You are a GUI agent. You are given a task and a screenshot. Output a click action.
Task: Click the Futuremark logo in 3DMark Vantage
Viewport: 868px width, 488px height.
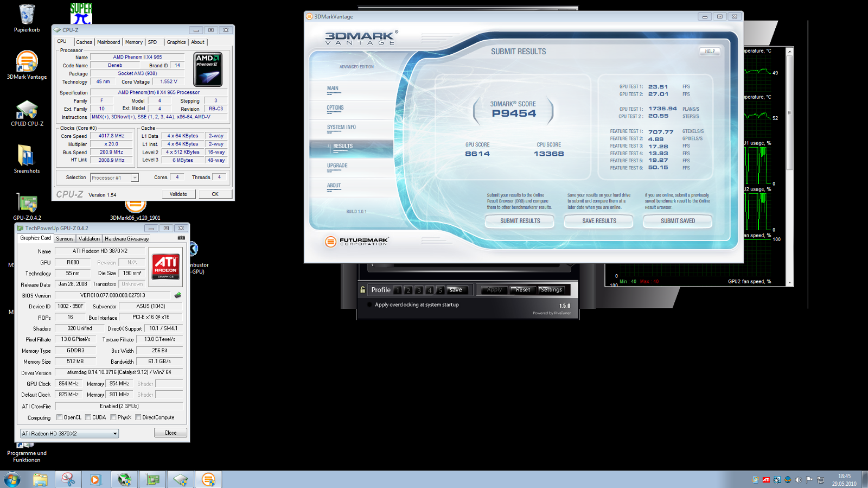[356, 242]
